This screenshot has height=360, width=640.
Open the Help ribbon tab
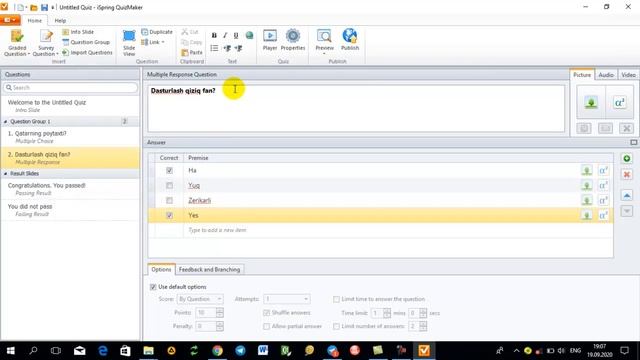tap(60, 20)
